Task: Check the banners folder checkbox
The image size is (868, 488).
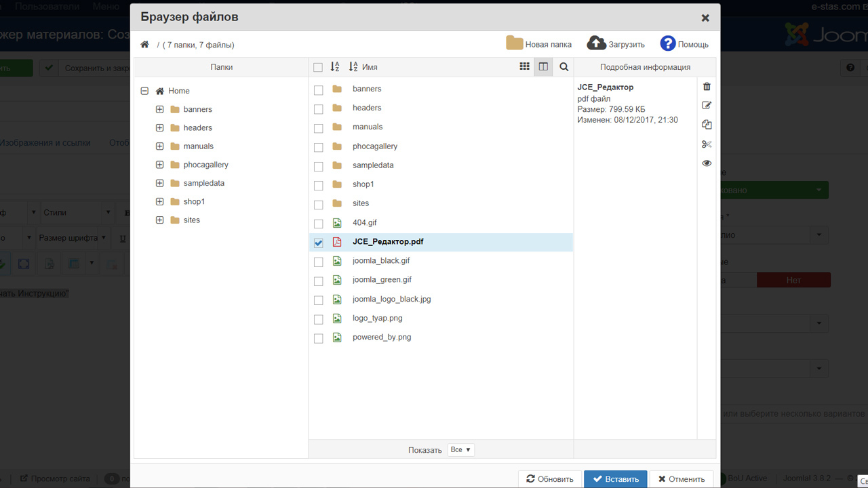Action: pos(318,89)
